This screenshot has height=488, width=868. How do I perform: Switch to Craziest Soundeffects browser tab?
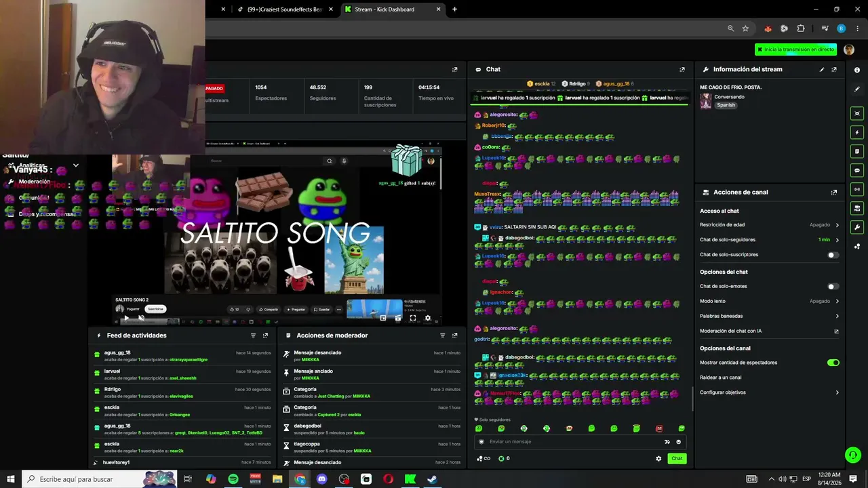coord(286,9)
